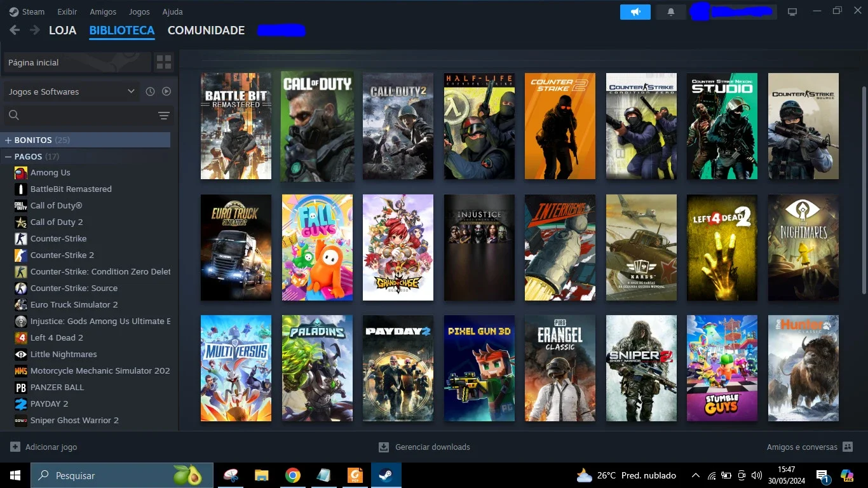Enter Big Picture mode via monitor icon
Viewport: 868px width, 488px height.
tap(792, 11)
